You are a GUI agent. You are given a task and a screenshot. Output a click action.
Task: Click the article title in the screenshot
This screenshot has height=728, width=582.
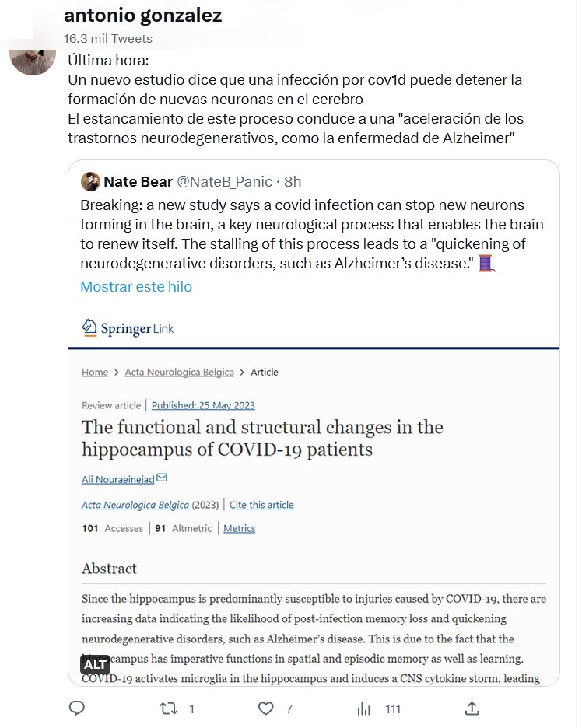tap(262, 438)
